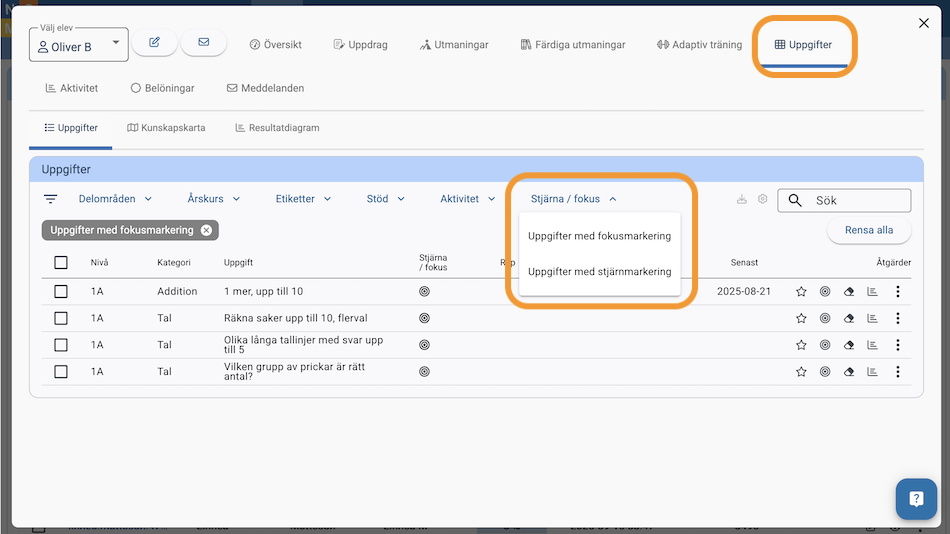The width and height of the screenshot is (950, 534).
Task: Expand the Delområden filter dropdown
Action: (x=115, y=199)
